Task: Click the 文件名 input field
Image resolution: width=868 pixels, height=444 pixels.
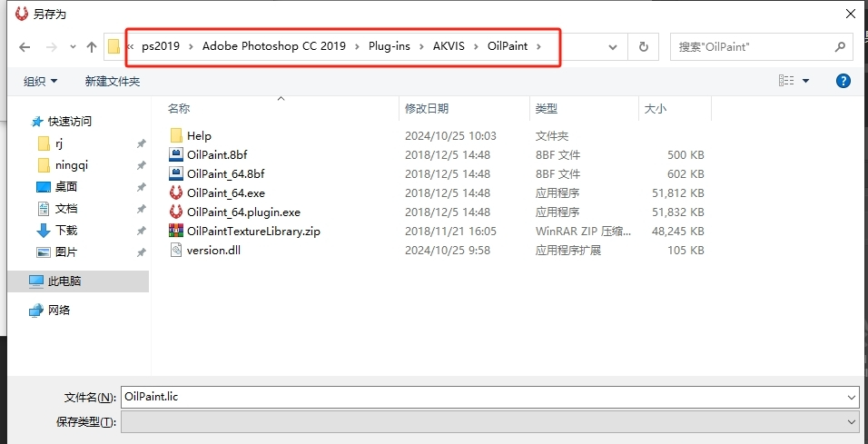Action: pyautogui.click(x=484, y=397)
